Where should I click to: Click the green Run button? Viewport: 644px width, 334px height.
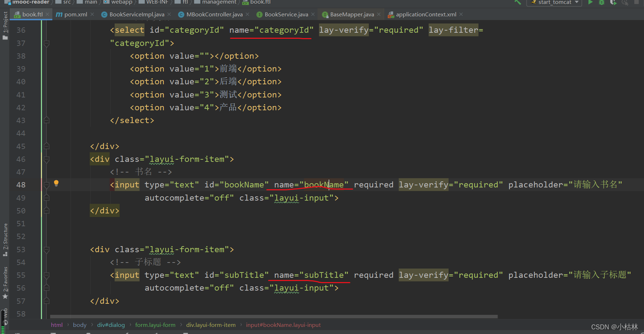click(x=590, y=2)
